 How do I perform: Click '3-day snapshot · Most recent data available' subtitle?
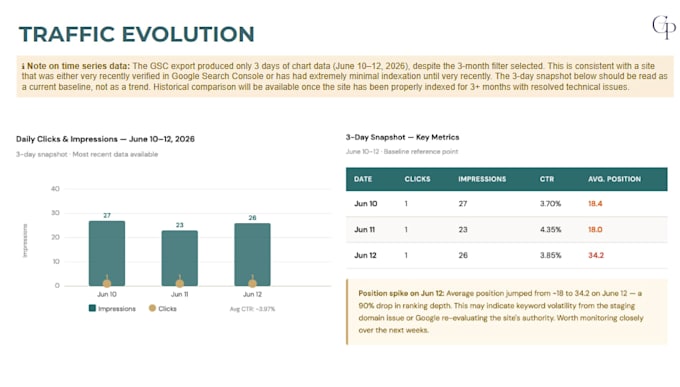tap(87, 154)
